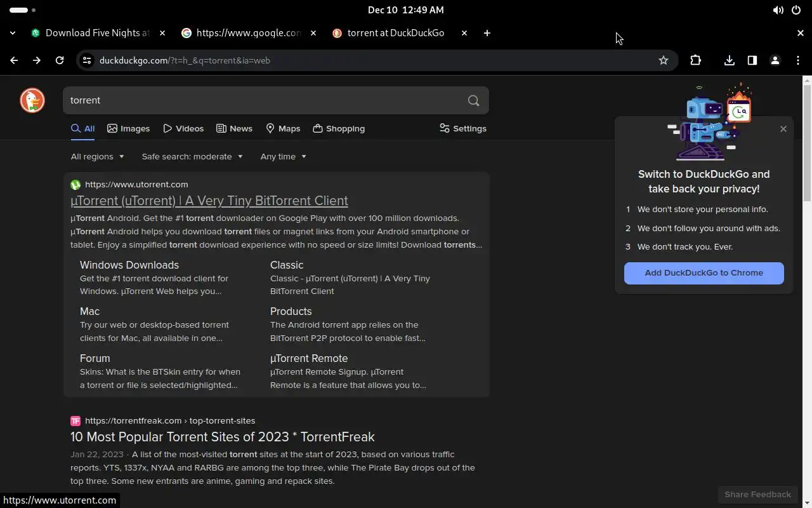Open the Windows Downloads sitelink
The image size is (812, 508).
coord(129,265)
